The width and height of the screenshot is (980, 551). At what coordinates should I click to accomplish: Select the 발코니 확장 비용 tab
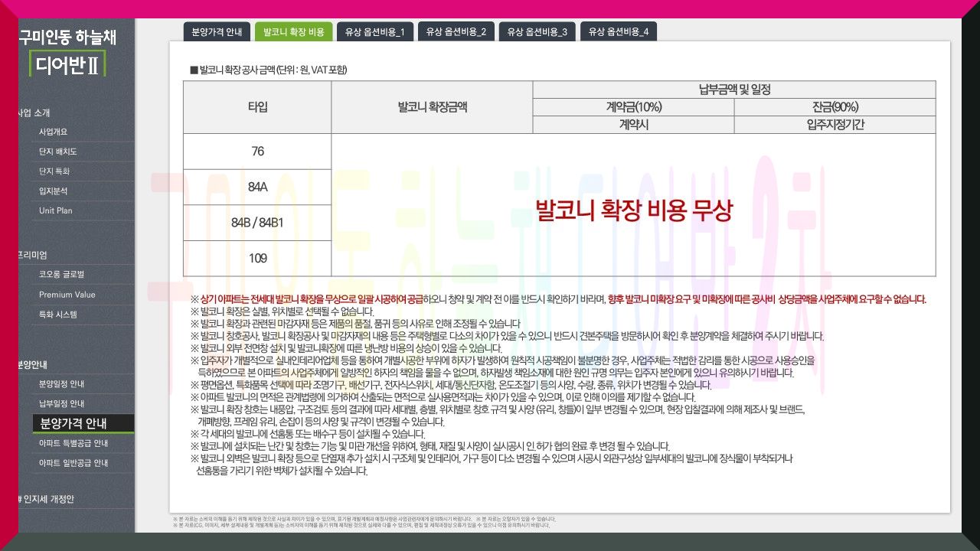(x=293, y=31)
